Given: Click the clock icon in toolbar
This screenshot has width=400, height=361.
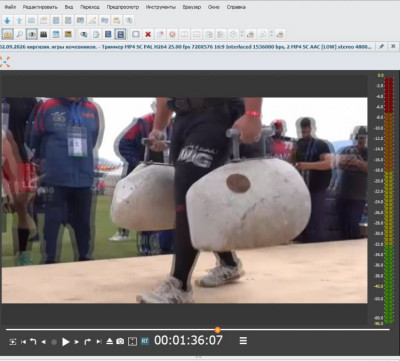Looking at the screenshot, I should pos(233,34).
